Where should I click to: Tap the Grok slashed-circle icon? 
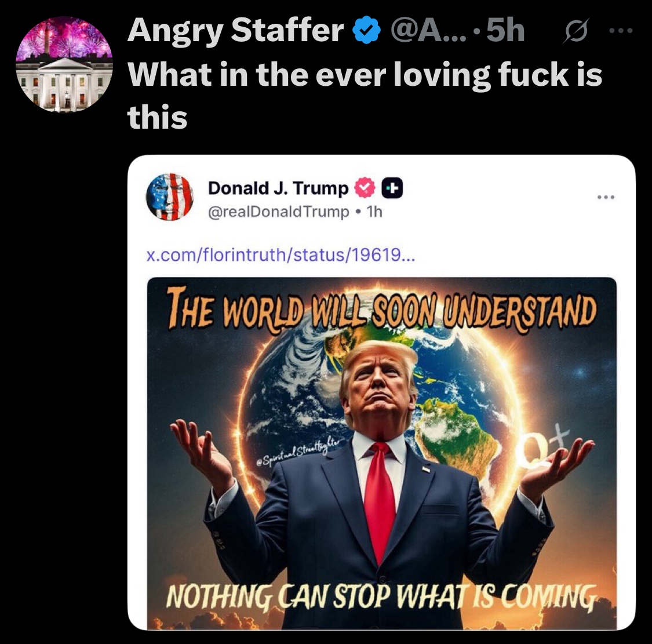pos(576,31)
